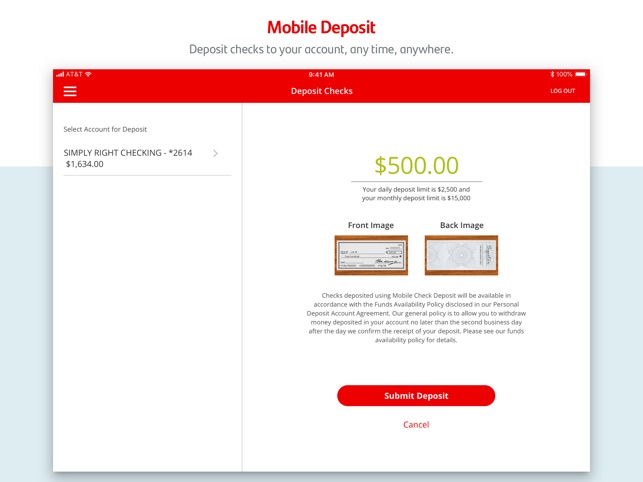Cancel the deposit

(x=416, y=425)
